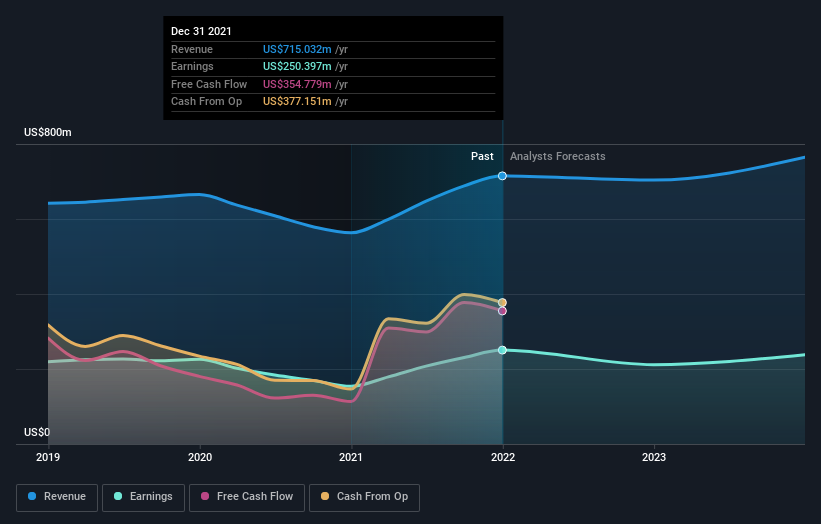This screenshot has width=821, height=524.
Task: Click the Earnings row label in tooltip
Action: click(x=192, y=66)
